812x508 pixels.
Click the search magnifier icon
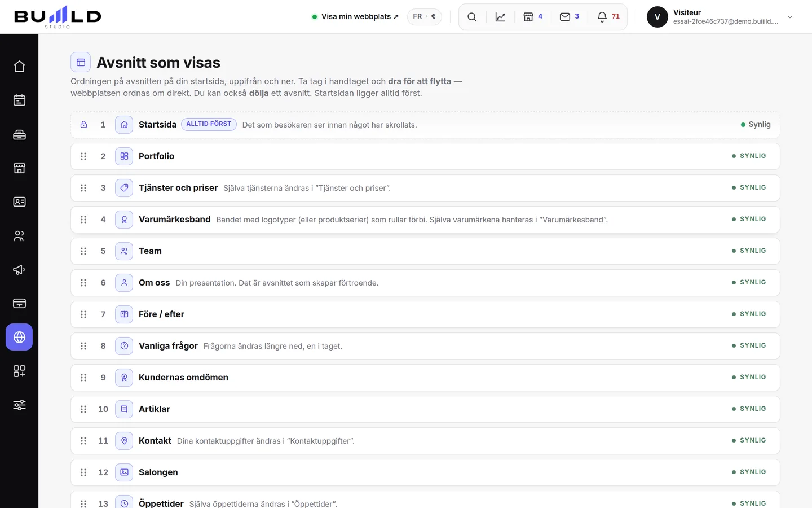pos(472,17)
